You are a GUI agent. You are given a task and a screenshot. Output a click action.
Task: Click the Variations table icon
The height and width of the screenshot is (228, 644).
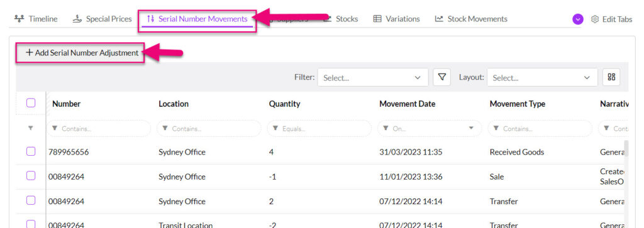[377, 19]
